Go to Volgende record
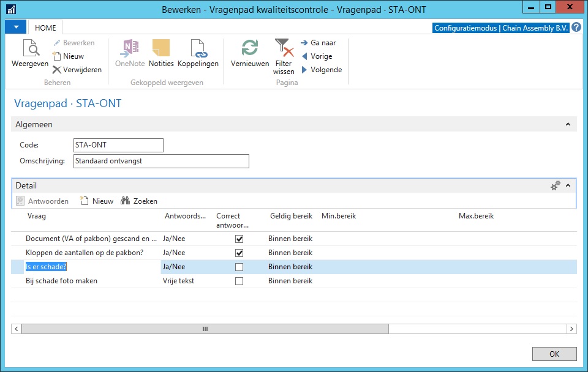 (x=322, y=70)
